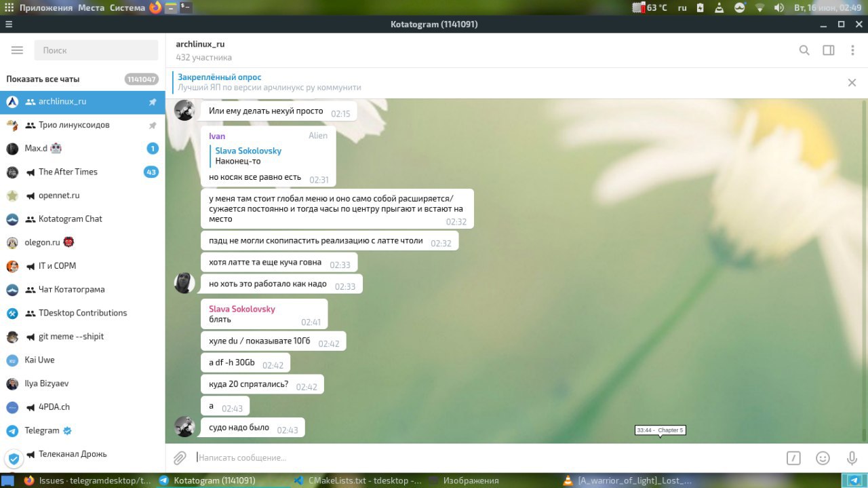The image size is (868, 488).
Task: Dismiss the pinned poll banner
Action: [x=852, y=82]
